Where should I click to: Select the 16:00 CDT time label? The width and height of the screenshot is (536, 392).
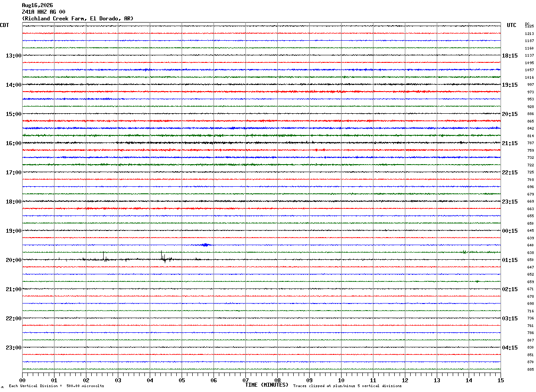tap(13, 143)
